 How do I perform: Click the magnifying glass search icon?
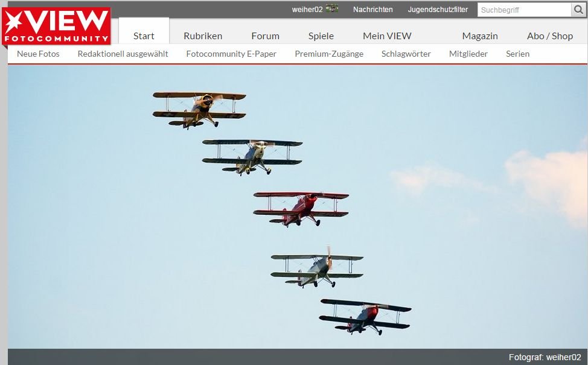[x=578, y=10]
